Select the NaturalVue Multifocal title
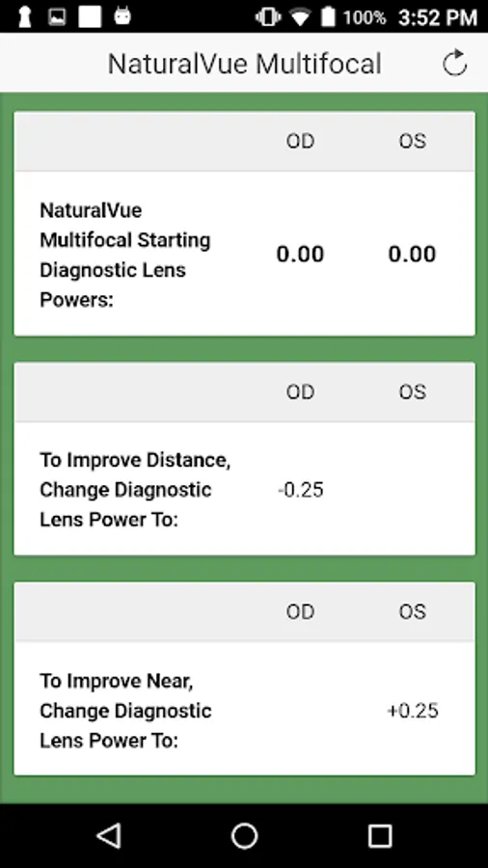 pyautogui.click(x=245, y=64)
